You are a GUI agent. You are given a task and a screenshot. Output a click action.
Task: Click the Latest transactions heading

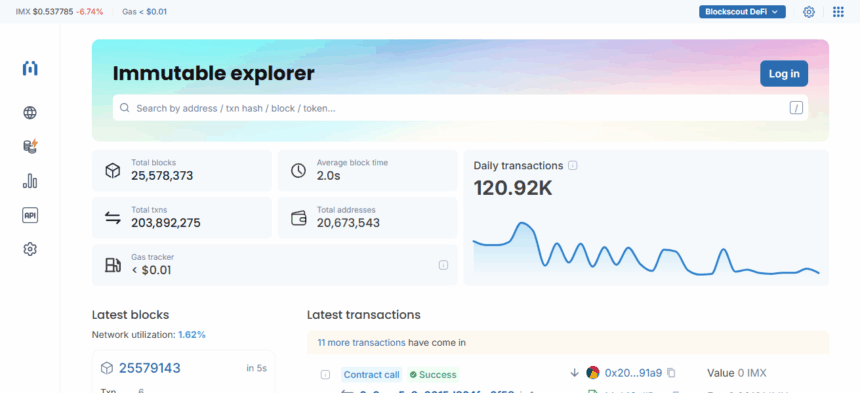coord(364,315)
